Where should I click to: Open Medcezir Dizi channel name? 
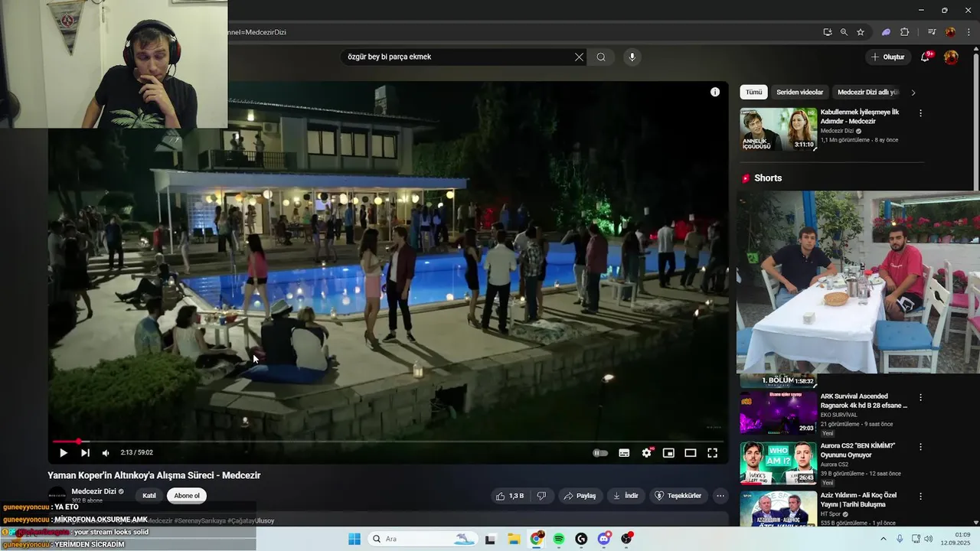(x=93, y=491)
